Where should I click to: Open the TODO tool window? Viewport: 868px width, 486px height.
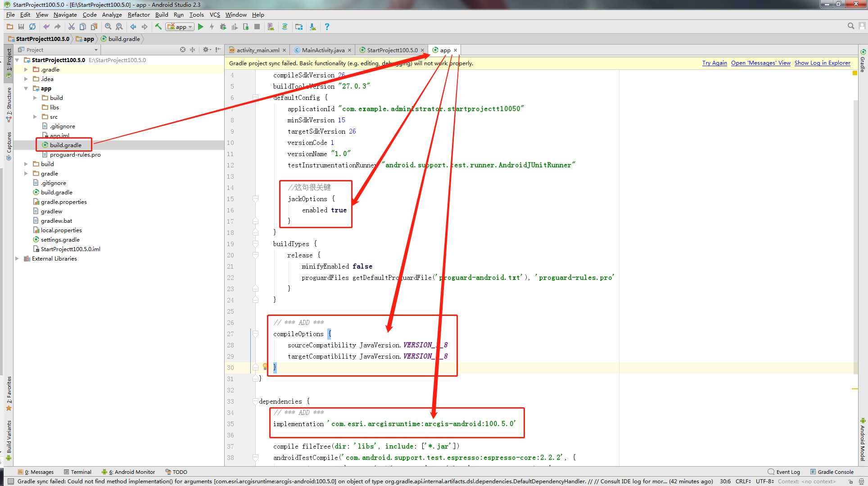[176, 472]
